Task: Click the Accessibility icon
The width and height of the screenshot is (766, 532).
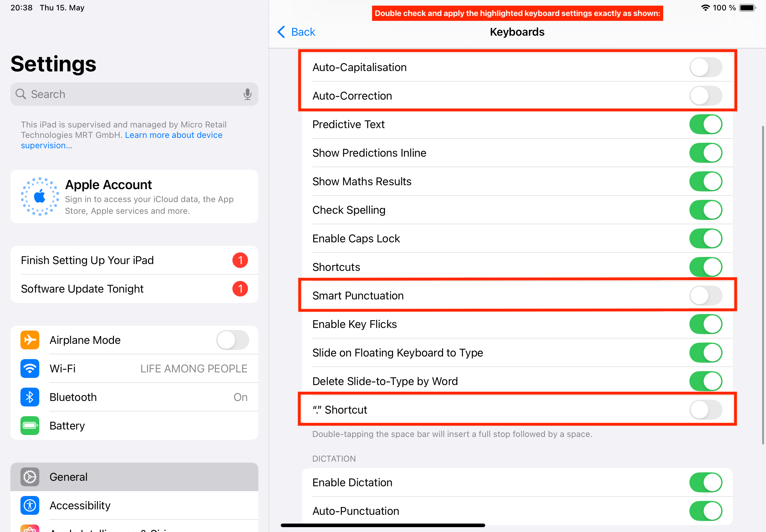Action: [x=30, y=505]
